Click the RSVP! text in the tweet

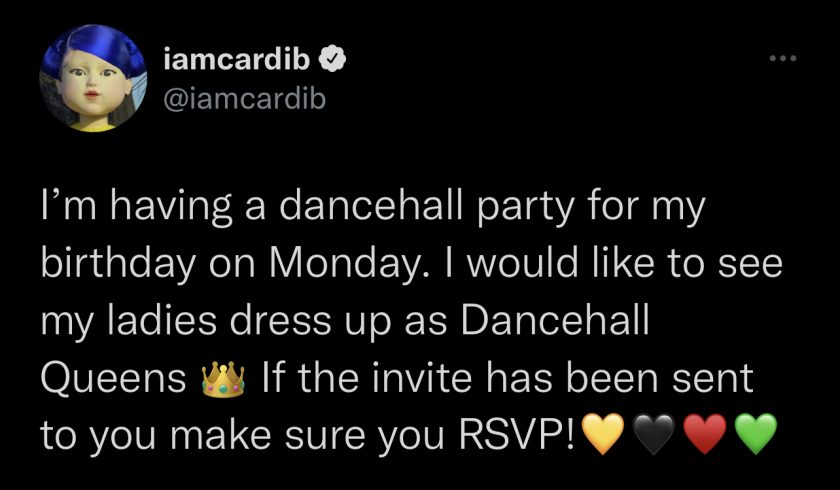coord(518,436)
